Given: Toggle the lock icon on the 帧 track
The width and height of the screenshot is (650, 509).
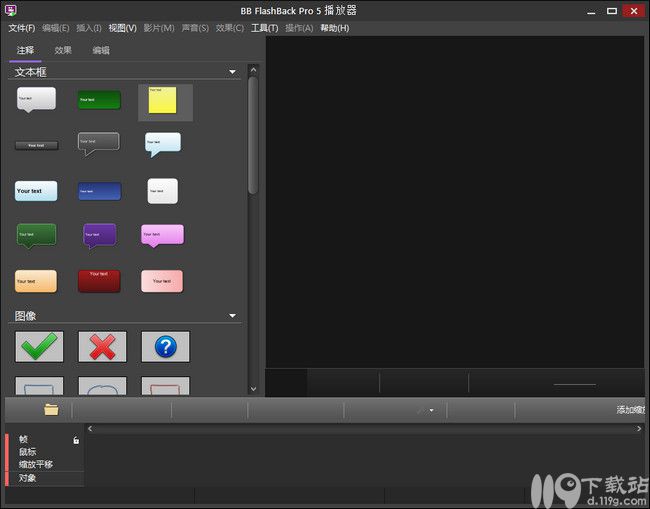Looking at the screenshot, I should pyautogui.click(x=76, y=440).
